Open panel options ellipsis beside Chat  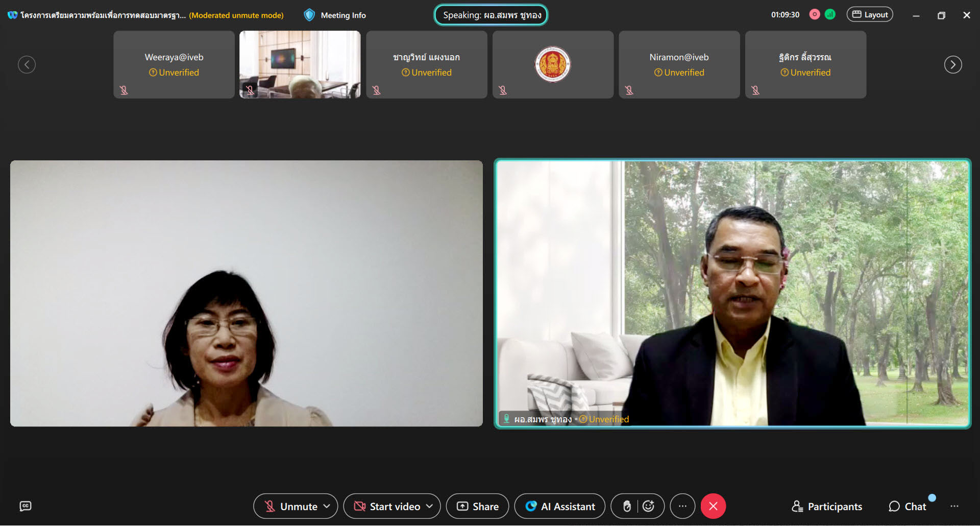pos(954,506)
